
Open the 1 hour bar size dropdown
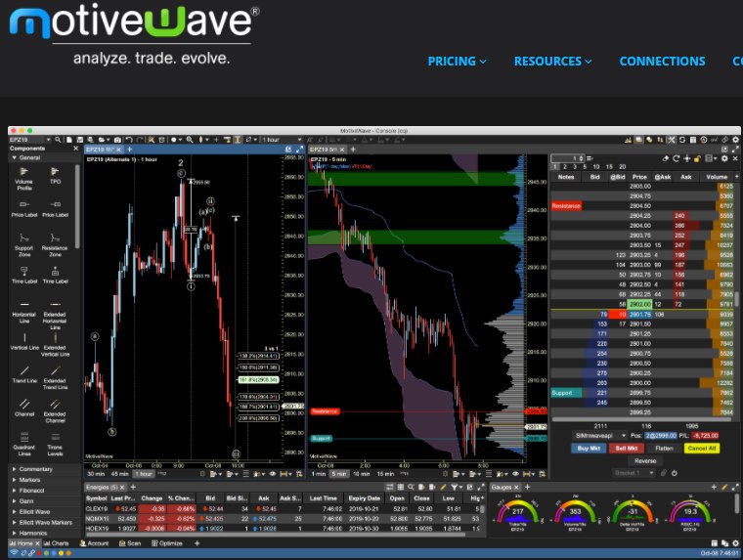click(282, 140)
